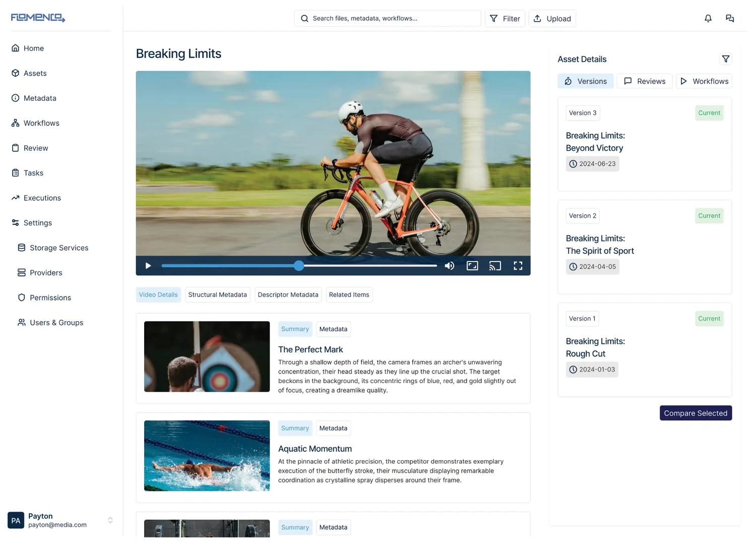This screenshot has width=756, height=553.
Task: Click 'Breaking Limits: Beyond Victory' title
Action: (x=595, y=142)
